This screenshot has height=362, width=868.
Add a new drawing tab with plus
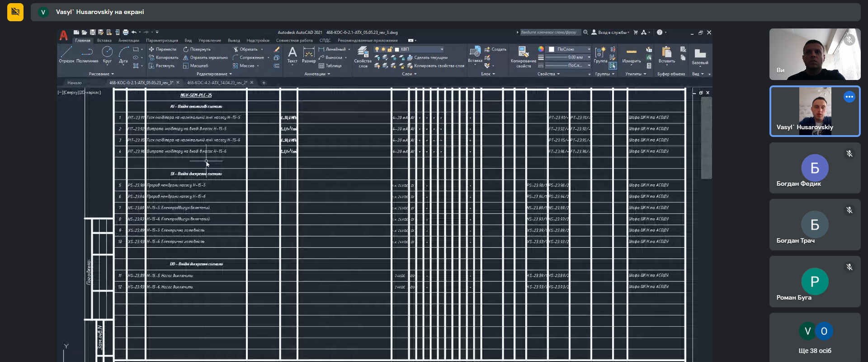tap(264, 83)
